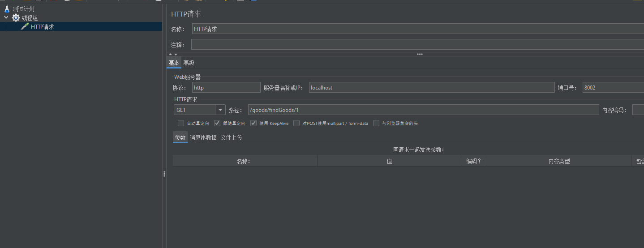This screenshot has height=248, width=644.
Task: Select the HTTP请求 tree label
Action: pos(43,27)
